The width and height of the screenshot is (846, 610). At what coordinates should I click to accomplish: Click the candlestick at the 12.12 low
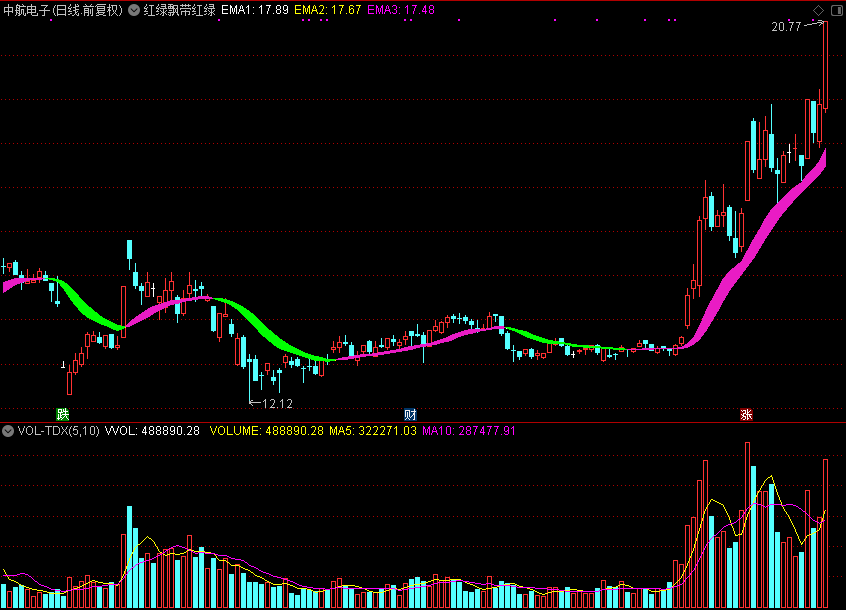(250, 379)
